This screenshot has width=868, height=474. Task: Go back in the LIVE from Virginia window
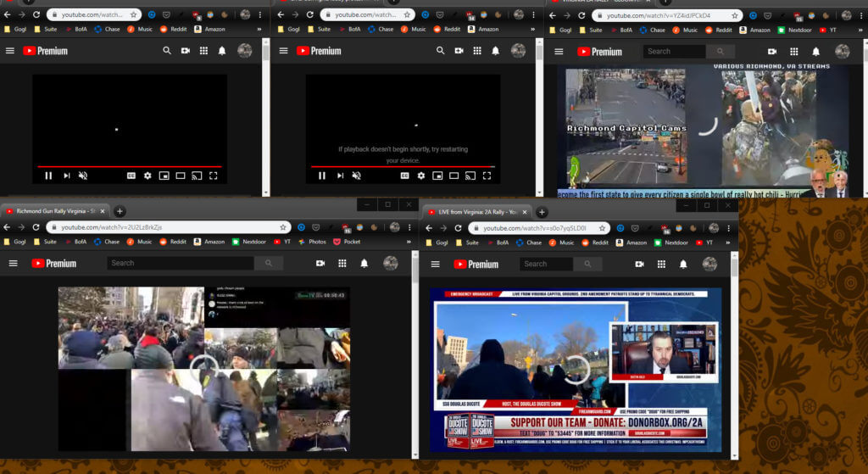click(x=429, y=227)
